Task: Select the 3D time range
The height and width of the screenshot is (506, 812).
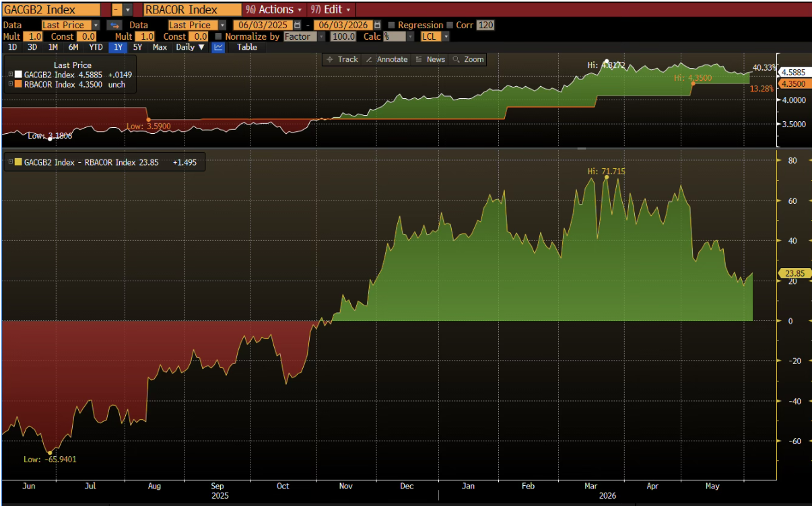Action: [x=32, y=47]
